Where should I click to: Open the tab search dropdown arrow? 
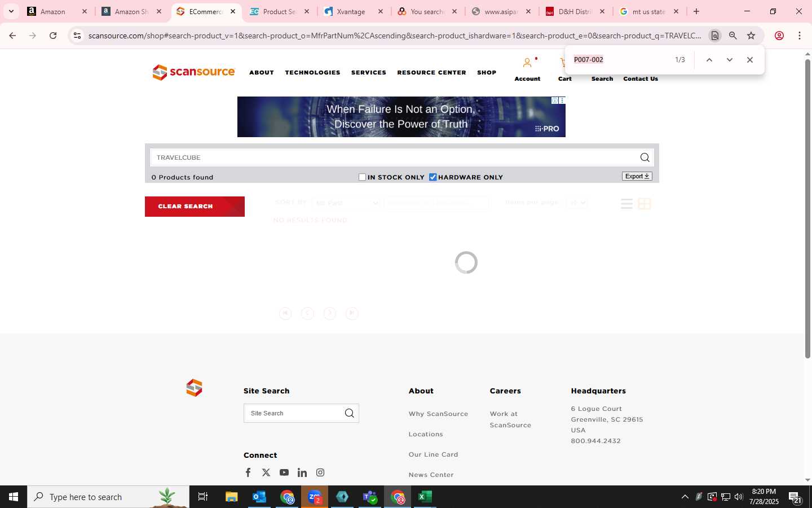pyautogui.click(x=11, y=11)
